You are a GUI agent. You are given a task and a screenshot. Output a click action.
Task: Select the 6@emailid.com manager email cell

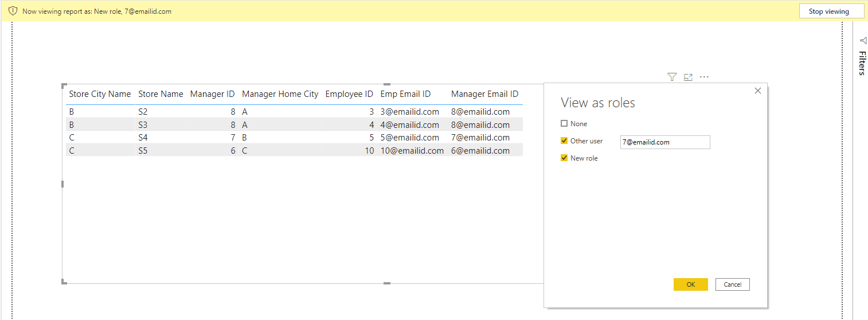click(480, 151)
